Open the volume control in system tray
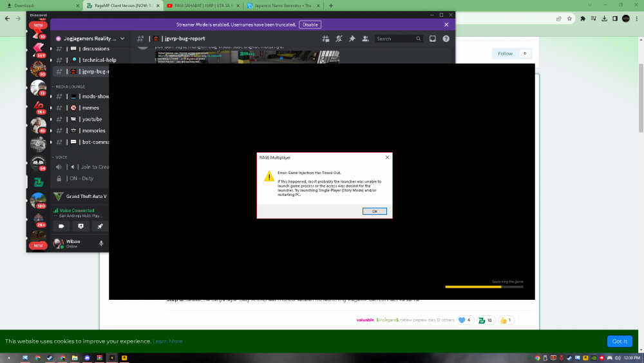 tap(618, 358)
